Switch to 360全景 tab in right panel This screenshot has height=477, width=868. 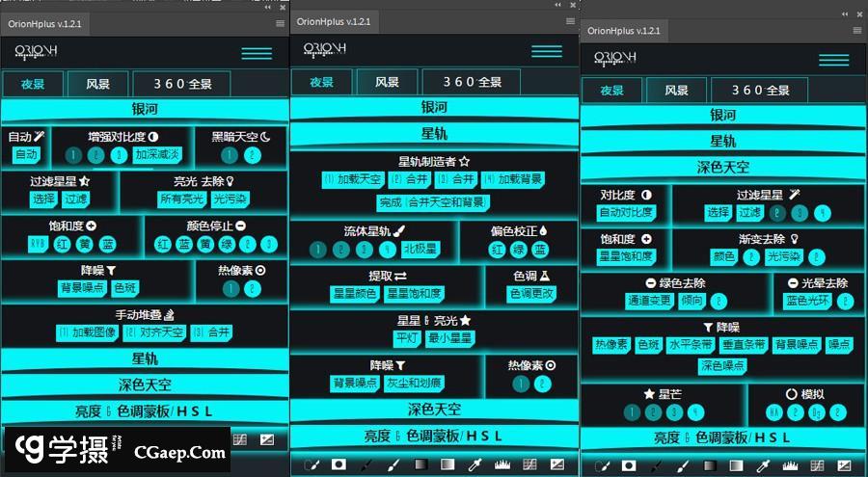761,91
